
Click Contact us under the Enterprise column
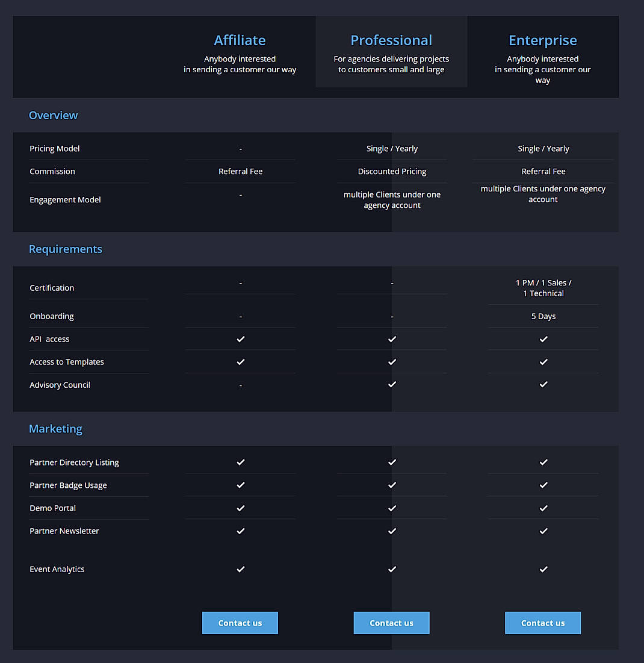pos(543,623)
